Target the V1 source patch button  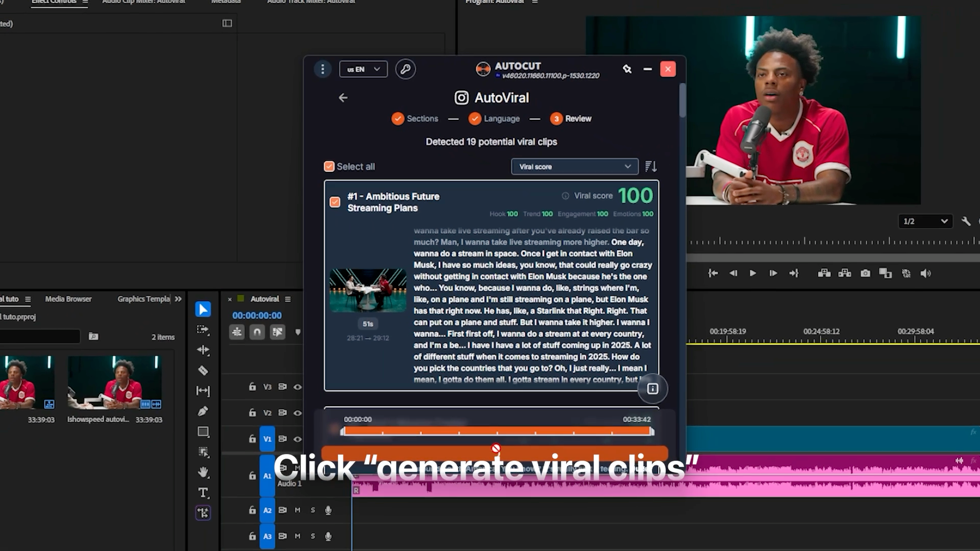[267, 439]
